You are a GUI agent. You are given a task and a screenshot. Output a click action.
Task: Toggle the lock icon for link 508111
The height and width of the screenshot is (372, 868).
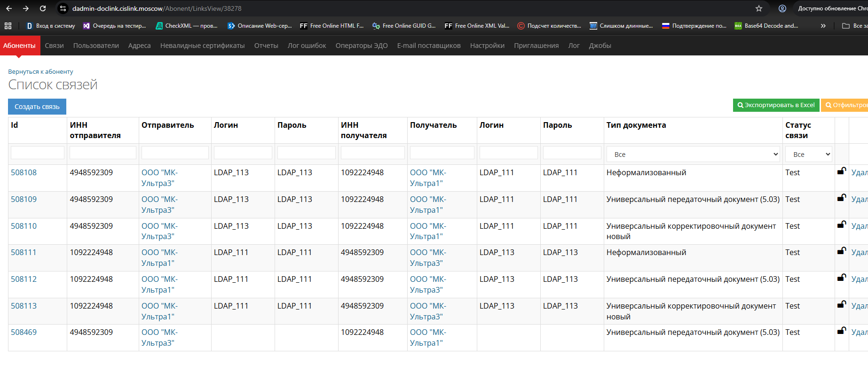[x=841, y=251]
